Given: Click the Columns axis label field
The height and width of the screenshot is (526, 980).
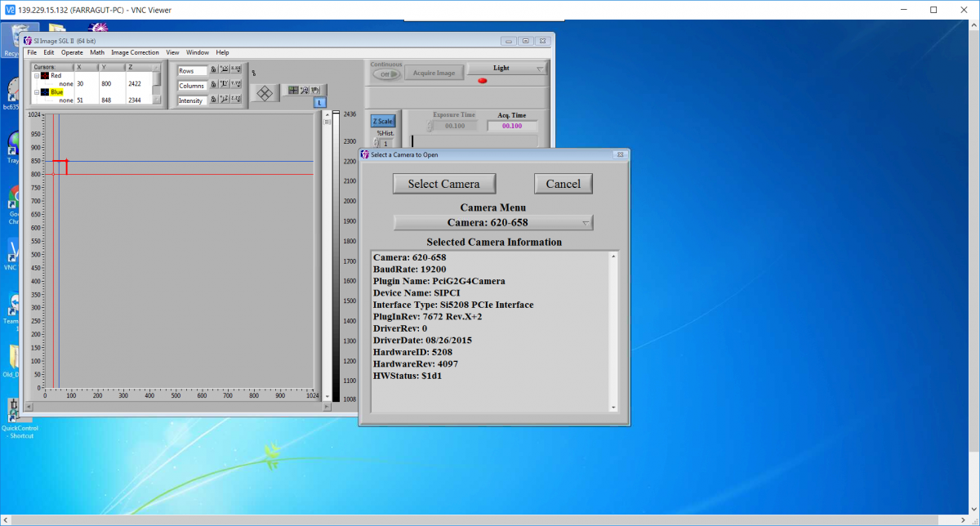Looking at the screenshot, I should 192,86.
